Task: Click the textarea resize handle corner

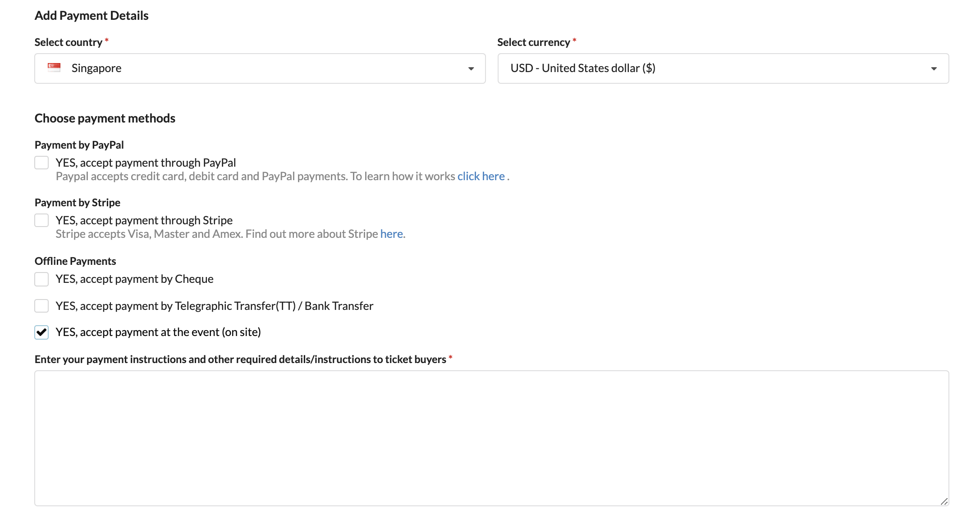Action: pos(944,501)
